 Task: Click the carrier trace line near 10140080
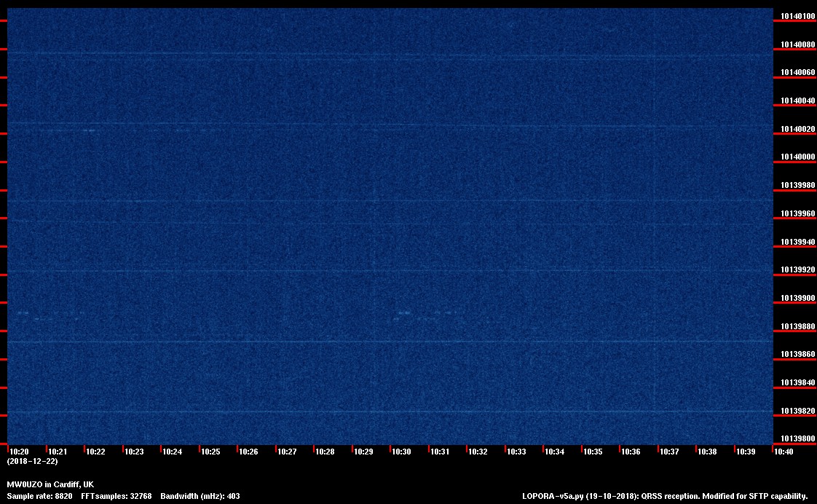pyautogui.click(x=386, y=55)
